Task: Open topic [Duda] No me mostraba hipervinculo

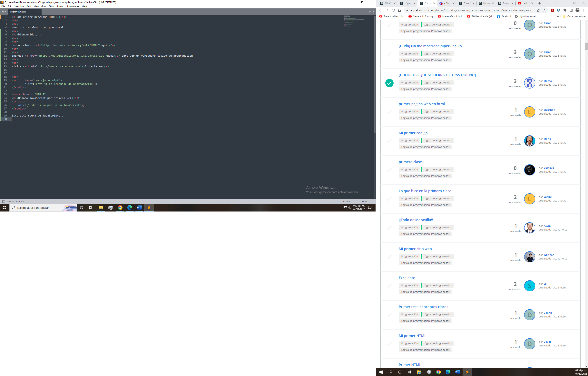Action: click(430, 46)
